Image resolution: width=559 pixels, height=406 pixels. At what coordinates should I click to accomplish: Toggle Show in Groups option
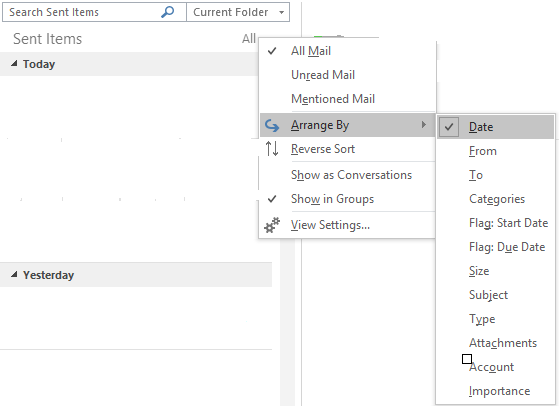click(348, 199)
